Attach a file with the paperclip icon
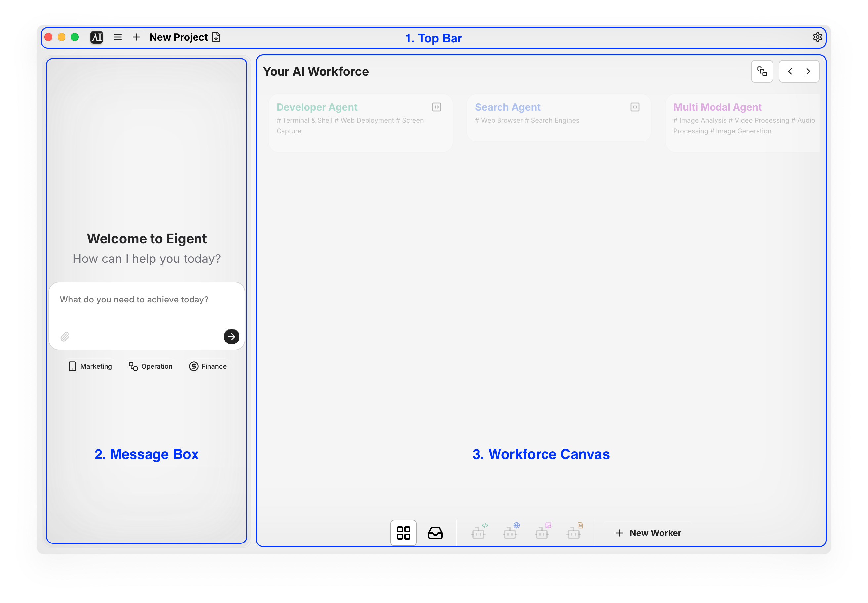Image resolution: width=868 pixels, height=603 pixels. 65,337
